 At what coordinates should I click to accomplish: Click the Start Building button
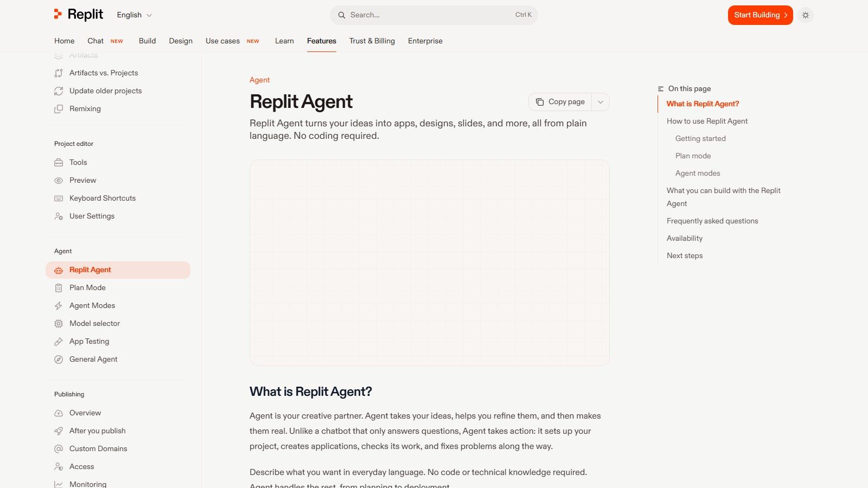click(x=760, y=15)
